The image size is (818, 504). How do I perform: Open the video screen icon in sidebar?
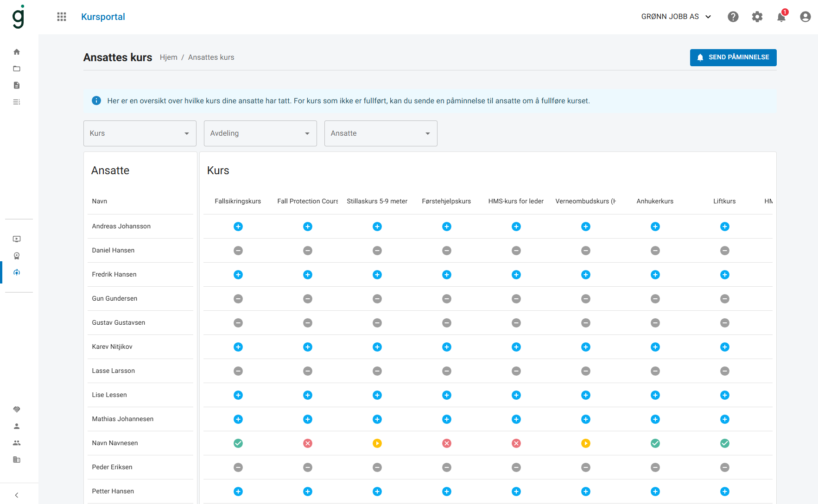(x=17, y=239)
